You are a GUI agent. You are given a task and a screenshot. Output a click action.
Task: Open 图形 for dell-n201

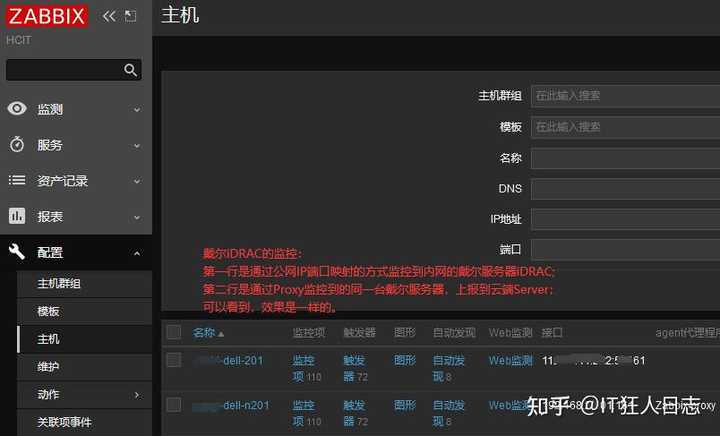(405, 405)
